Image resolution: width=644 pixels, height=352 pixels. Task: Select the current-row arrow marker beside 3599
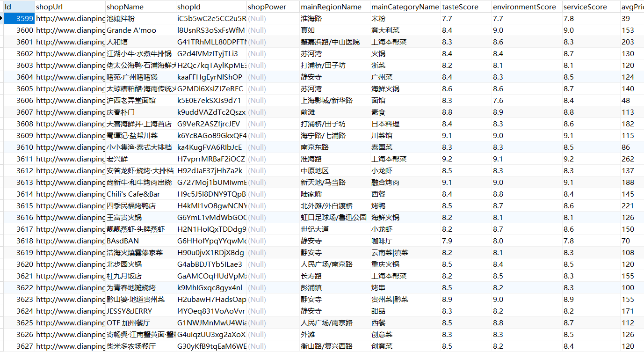[1, 19]
